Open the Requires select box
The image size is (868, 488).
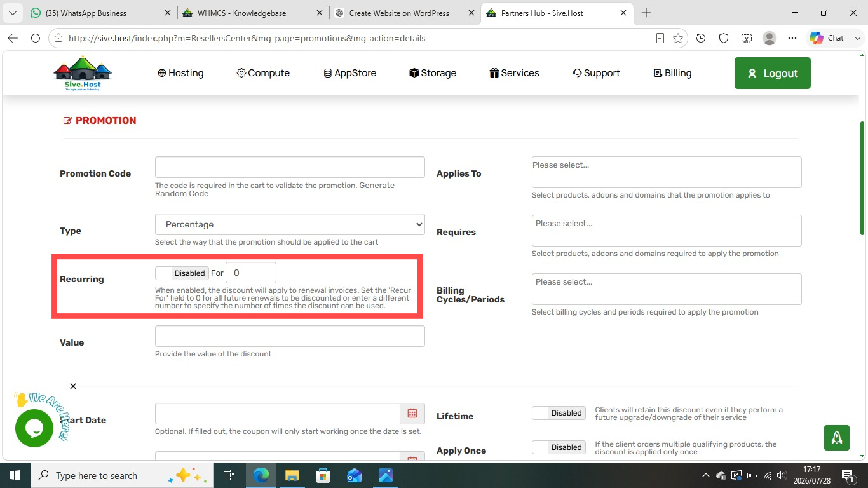(667, 231)
